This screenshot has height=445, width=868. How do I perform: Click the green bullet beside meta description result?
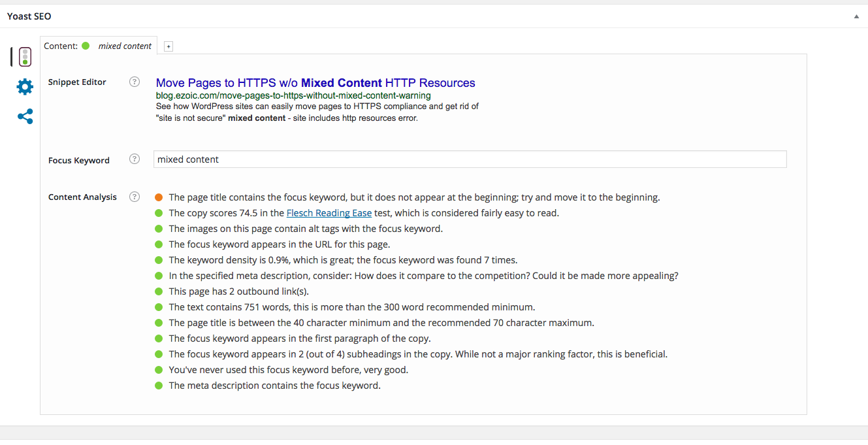point(159,386)
